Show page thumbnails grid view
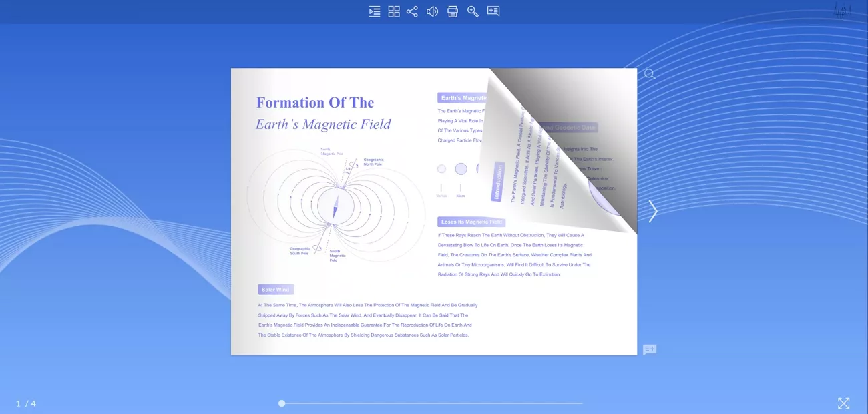 394,11
